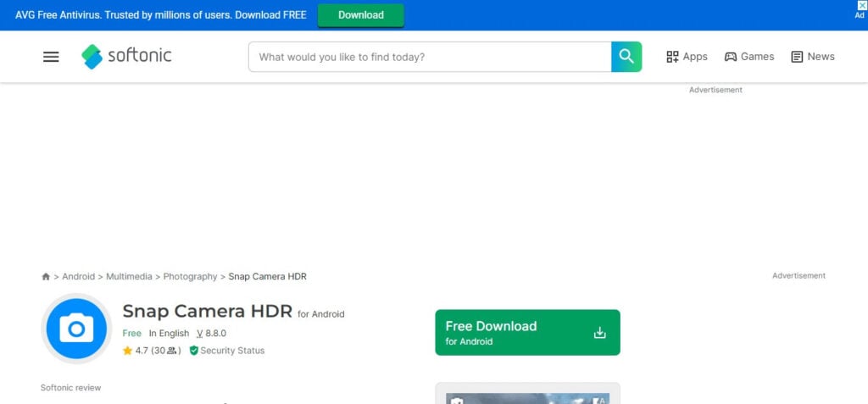The image size is (868, 404).
Task: Open the hamburger navigation menu
Action: (x=51, y=57)
